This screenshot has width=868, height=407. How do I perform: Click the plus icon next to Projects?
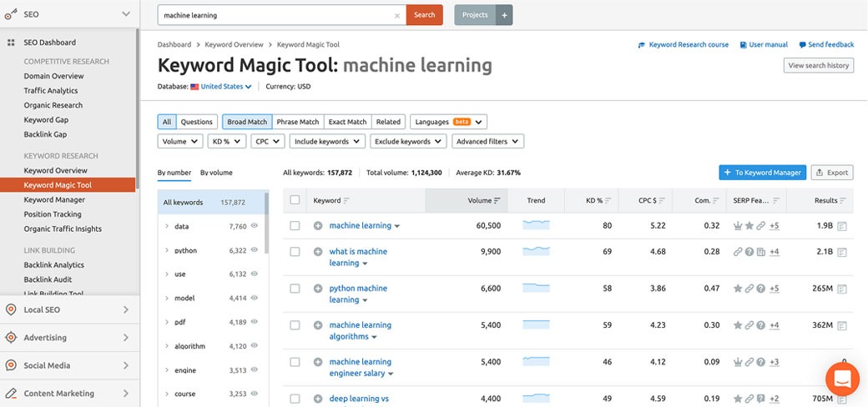point(504,16)
